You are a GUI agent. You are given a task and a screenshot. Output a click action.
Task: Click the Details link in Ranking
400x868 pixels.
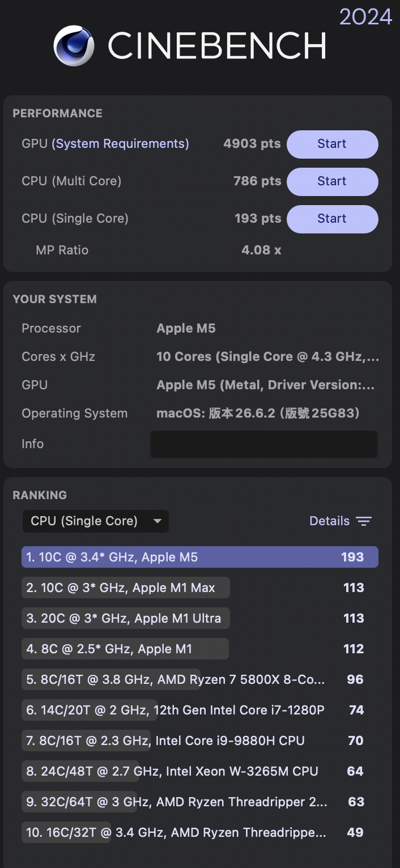(x=329, y=521)
